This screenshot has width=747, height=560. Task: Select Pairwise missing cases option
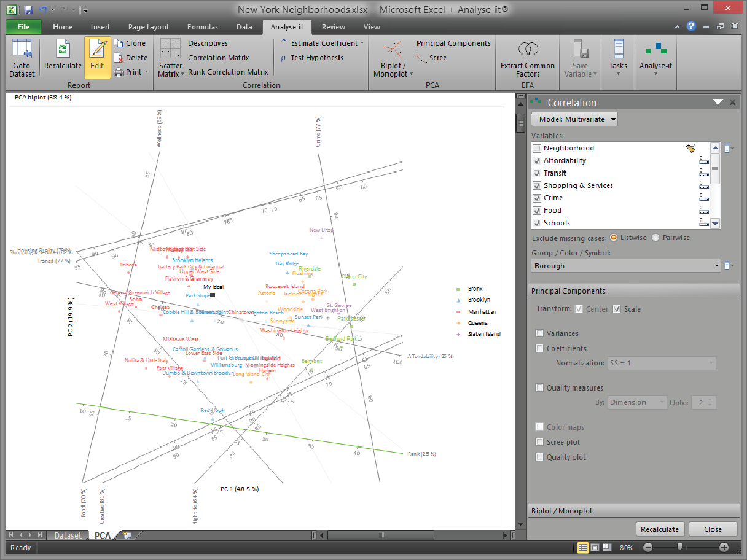point(655,238)
